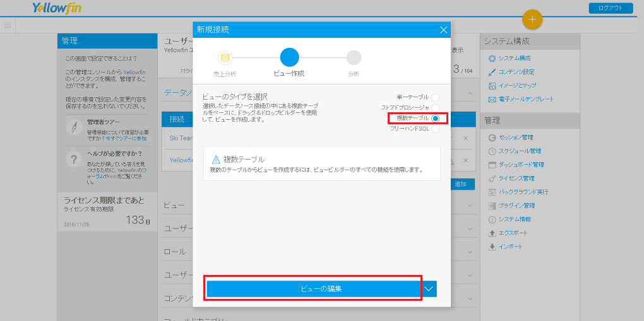Open the バックグラウンド実行 link
The height and width of the screenshot is (321, 644).
click(523, 192)
